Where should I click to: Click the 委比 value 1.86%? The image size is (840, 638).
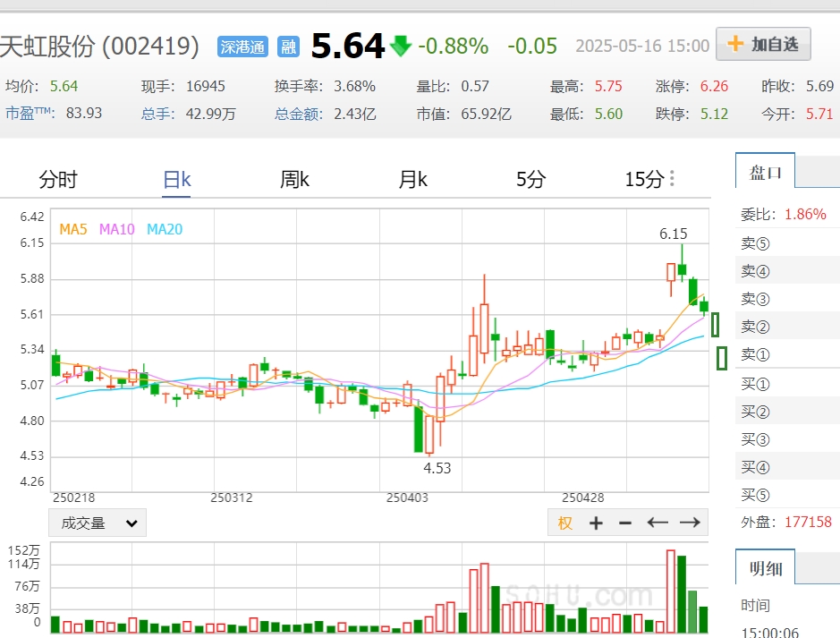point(805,214)
